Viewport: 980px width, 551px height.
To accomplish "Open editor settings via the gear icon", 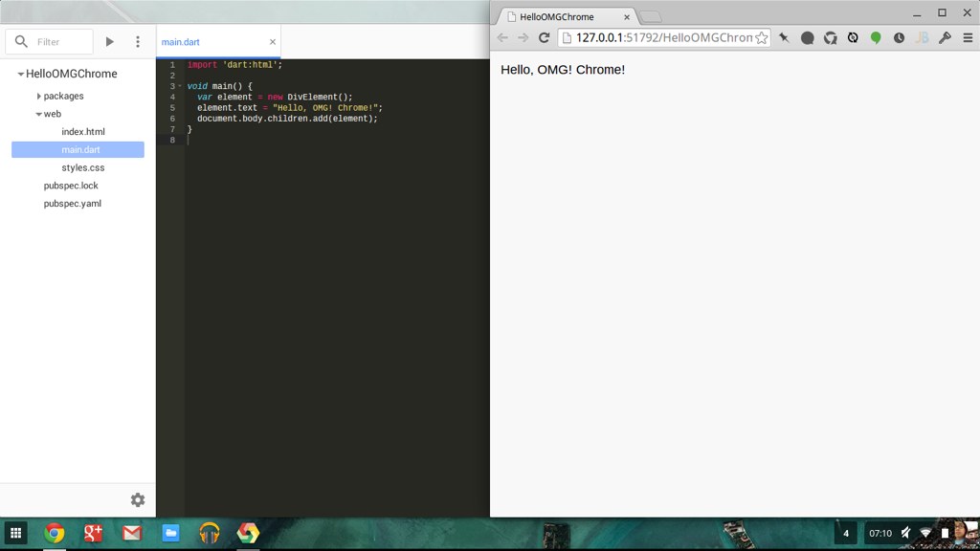I will [138, 499].
